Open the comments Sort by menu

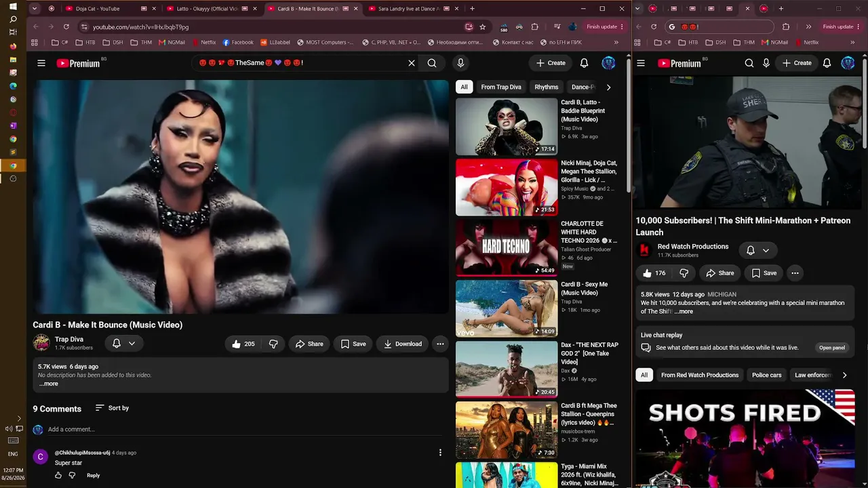pos(112,408)
